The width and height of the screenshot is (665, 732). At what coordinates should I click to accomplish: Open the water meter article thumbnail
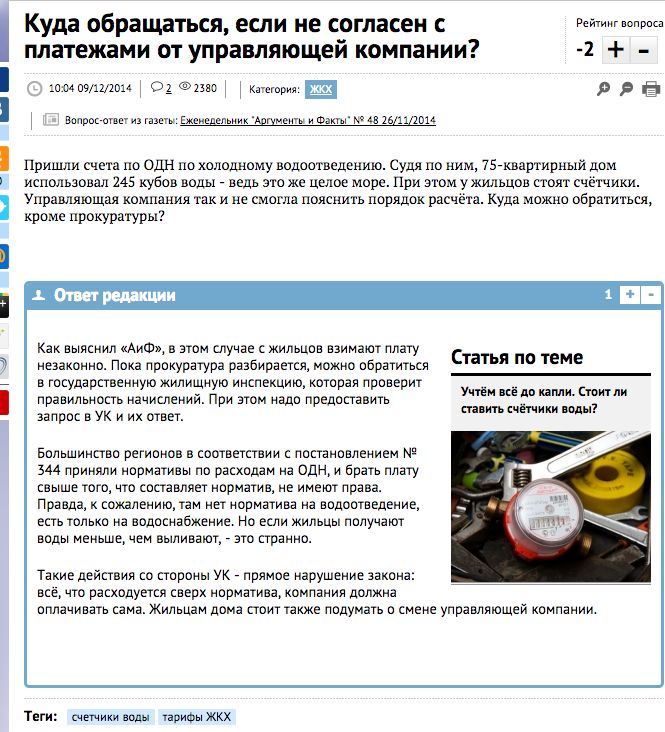pyautogui.click(x=551, y=506)
